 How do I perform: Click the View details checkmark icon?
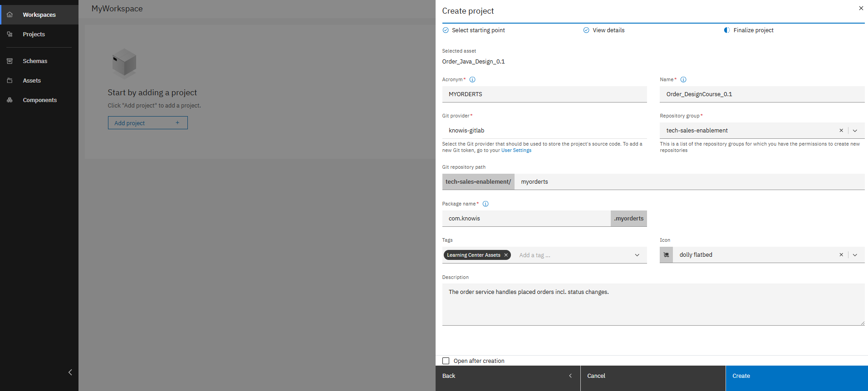[586, 30]
